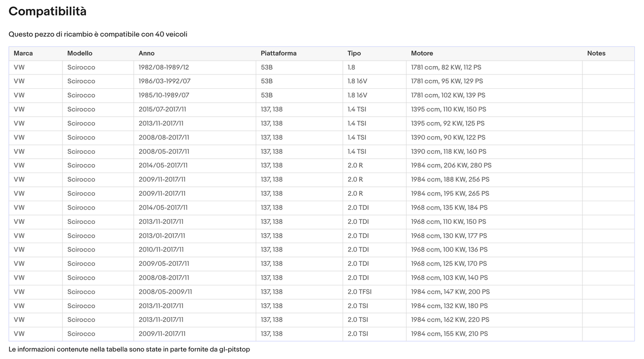Click the year cell 2010/11-2017/11
The height and width of the screenshot is (359, 644).
coord(161,250)
